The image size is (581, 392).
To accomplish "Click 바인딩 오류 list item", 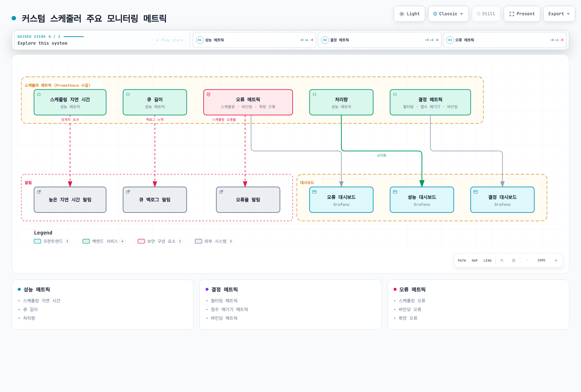I will [410, 310].
